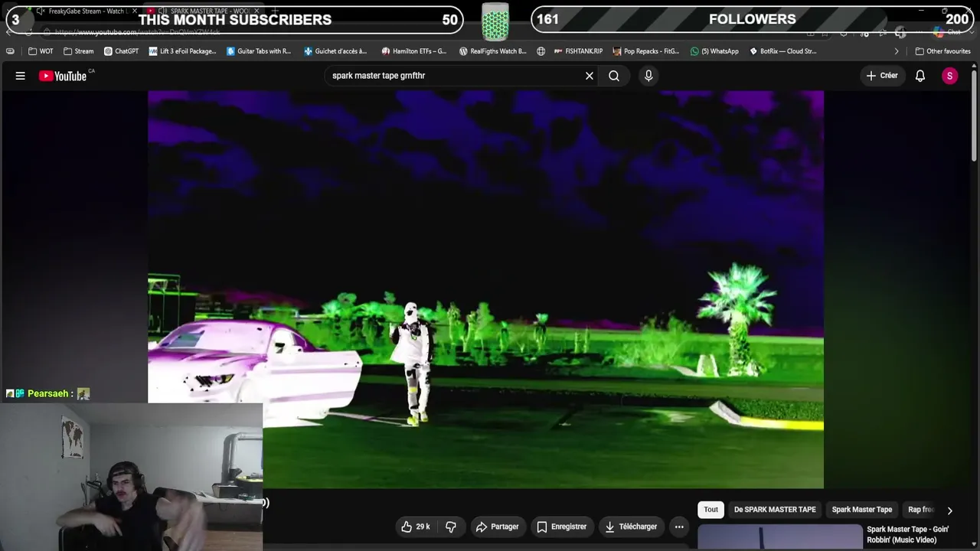The height and width of the screenshot is (551, 980).
Task: Select the De SPARK MASTER TAPE chip
Action: [x=775, y=510]
